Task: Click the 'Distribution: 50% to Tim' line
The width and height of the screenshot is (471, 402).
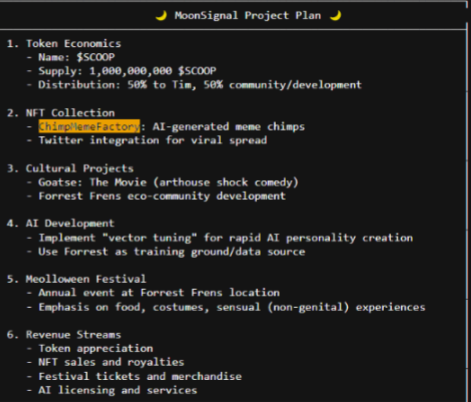Action: (194, 85)
